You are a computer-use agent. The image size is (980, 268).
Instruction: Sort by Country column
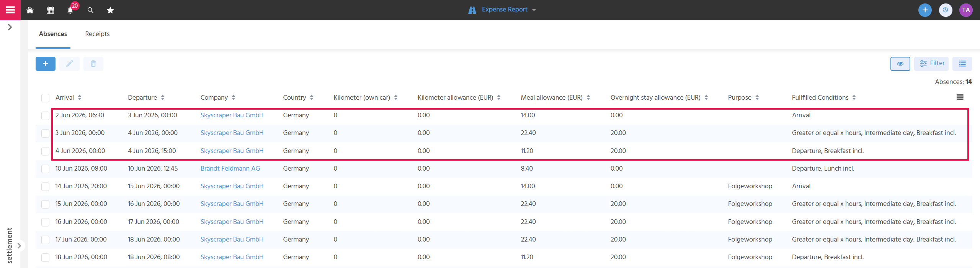[x=298, y=97]
